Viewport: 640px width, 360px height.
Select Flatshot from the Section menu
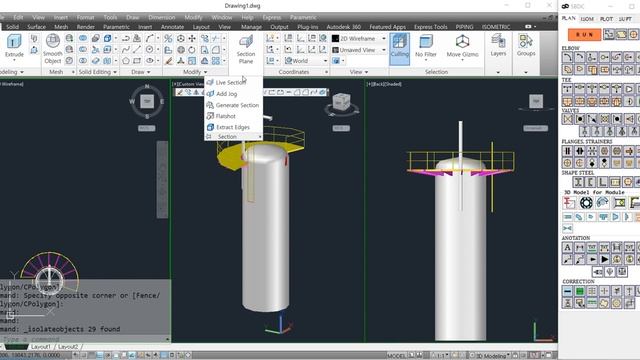[225, 116]
